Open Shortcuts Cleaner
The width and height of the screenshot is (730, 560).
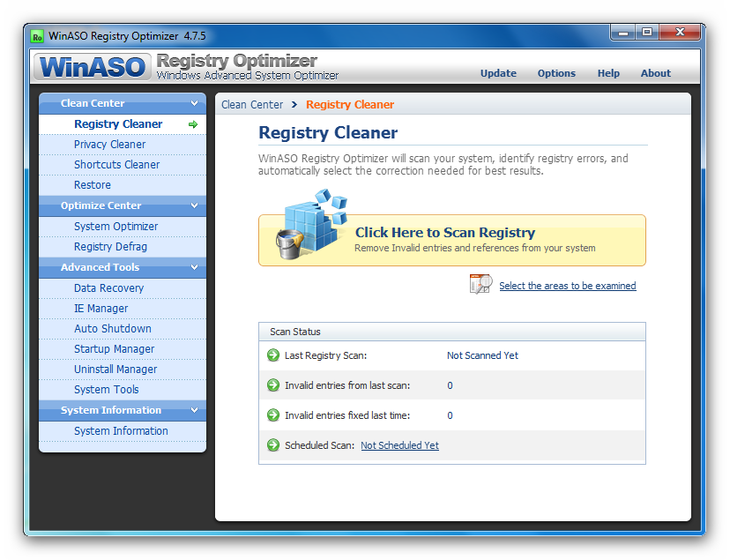point(123,165)
